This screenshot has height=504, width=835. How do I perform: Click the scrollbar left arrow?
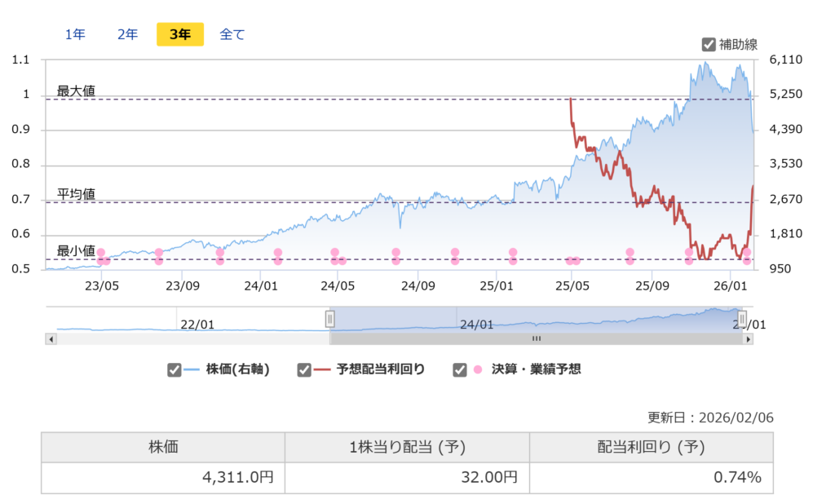[x=51, y=338]
